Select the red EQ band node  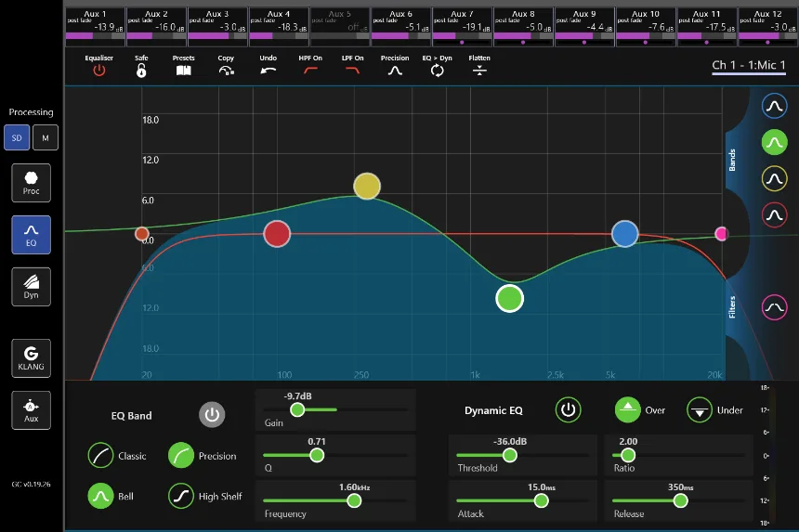tap(277, 234)
